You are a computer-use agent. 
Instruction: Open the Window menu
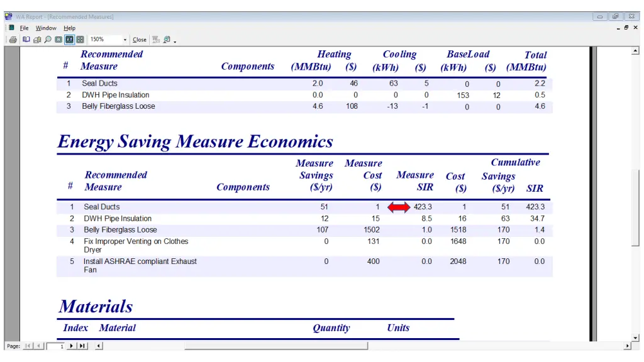click(x=46, y=28)
